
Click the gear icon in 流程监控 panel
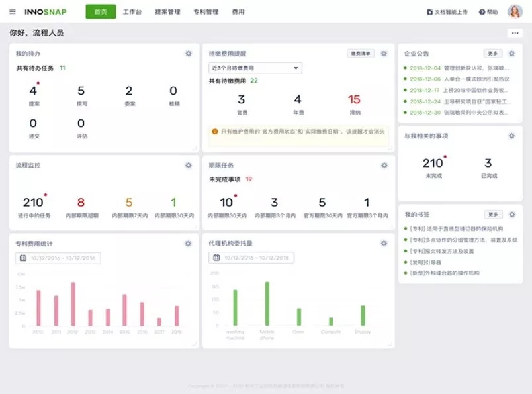click(x=189, y=165)
